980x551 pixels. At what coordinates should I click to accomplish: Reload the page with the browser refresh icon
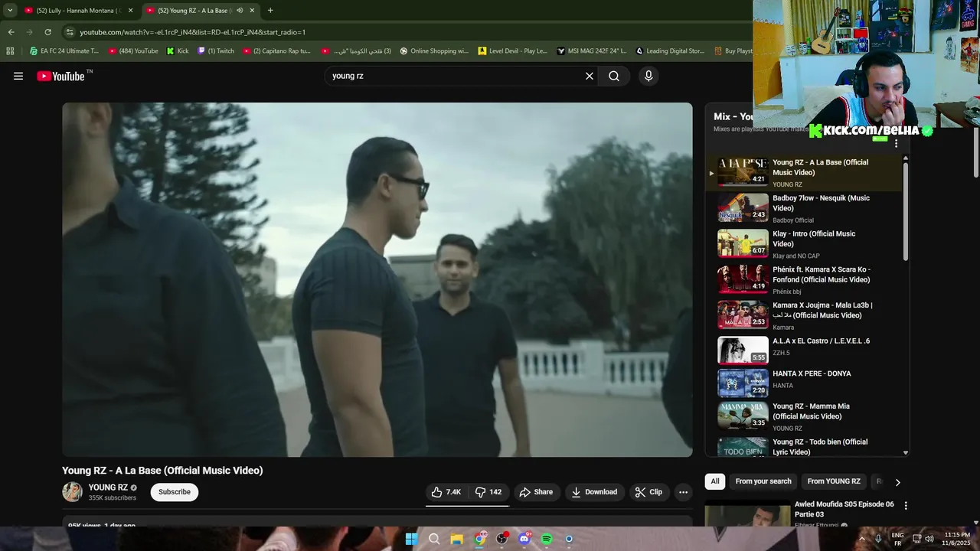47,32
